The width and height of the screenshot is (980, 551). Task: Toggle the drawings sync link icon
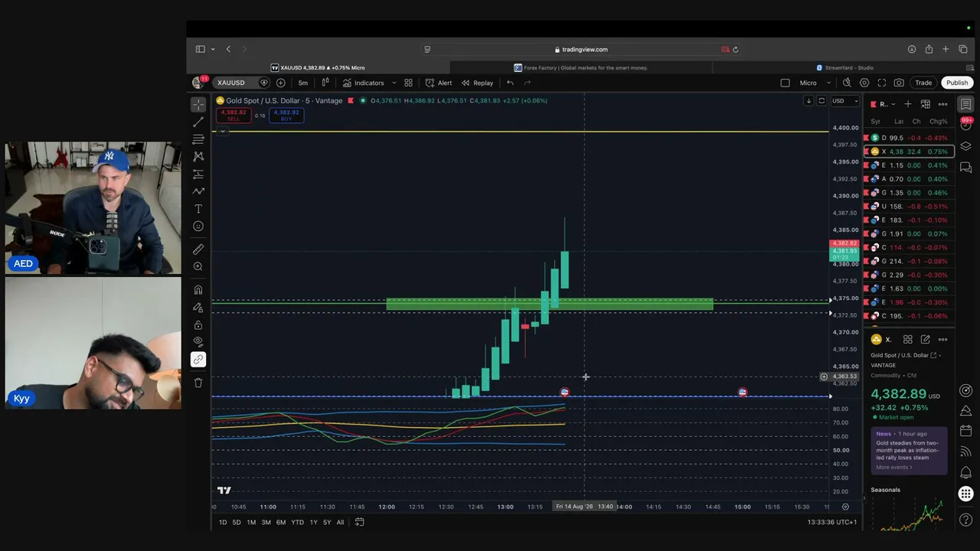point(198,359)
